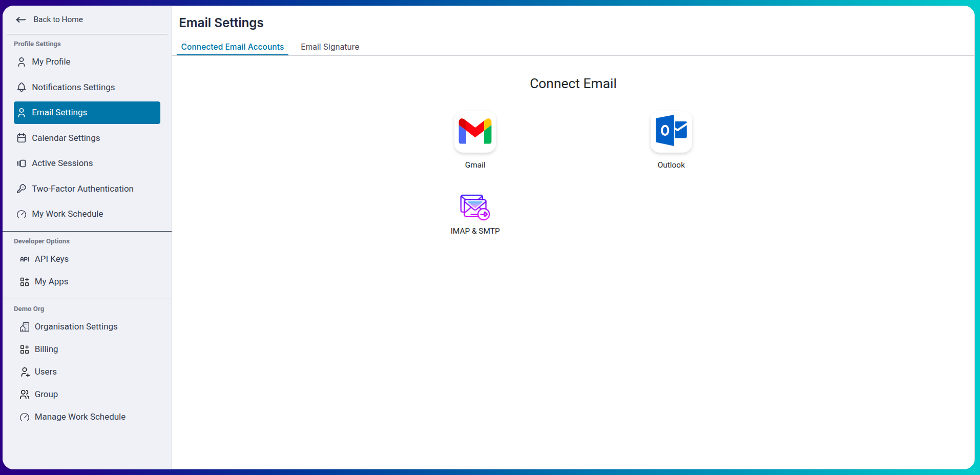
Task: Click the Calendar Settings calendar icon
Action: [22, 138]
